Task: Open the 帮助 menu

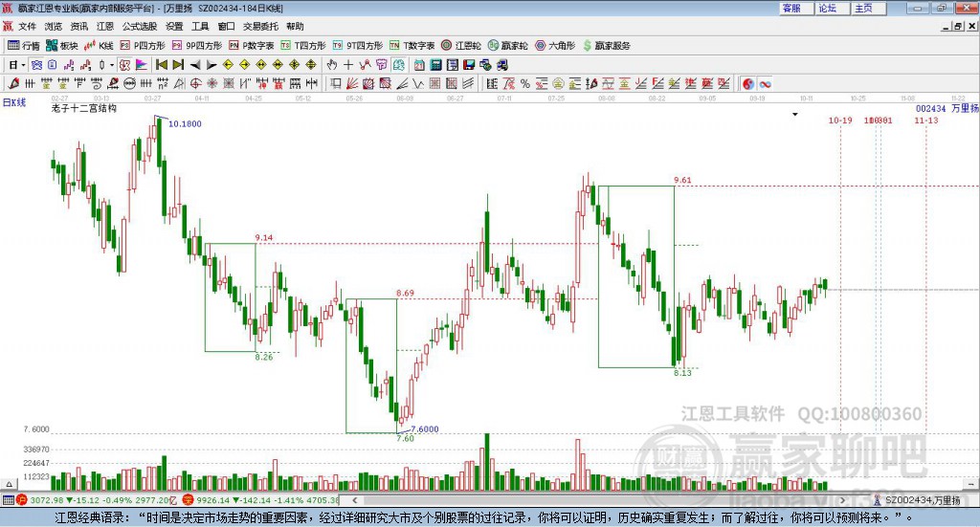Action: tap(295, 26)
